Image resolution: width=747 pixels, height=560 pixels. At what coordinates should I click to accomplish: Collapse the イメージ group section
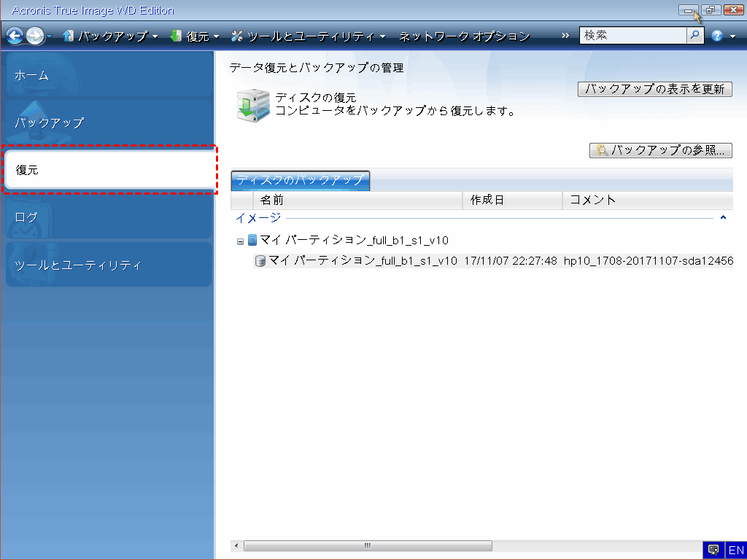[x=723, y=217]
